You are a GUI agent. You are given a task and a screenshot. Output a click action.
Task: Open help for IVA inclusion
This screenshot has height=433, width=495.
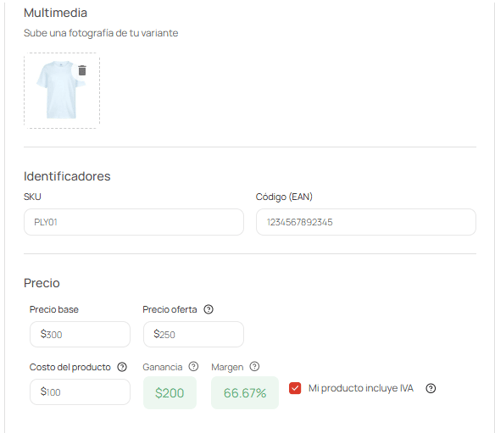click(x=431, y=388)
